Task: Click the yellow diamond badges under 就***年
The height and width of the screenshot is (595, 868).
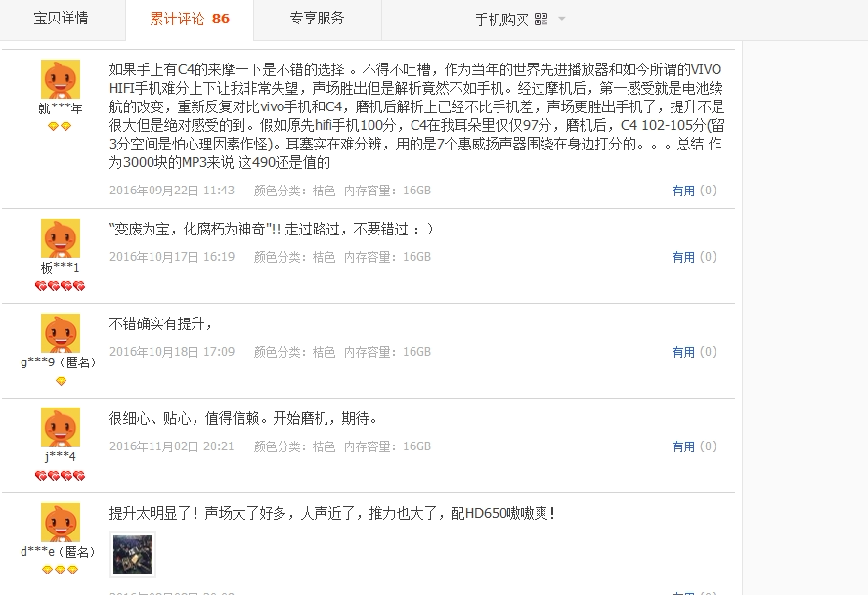Action: 60,127
